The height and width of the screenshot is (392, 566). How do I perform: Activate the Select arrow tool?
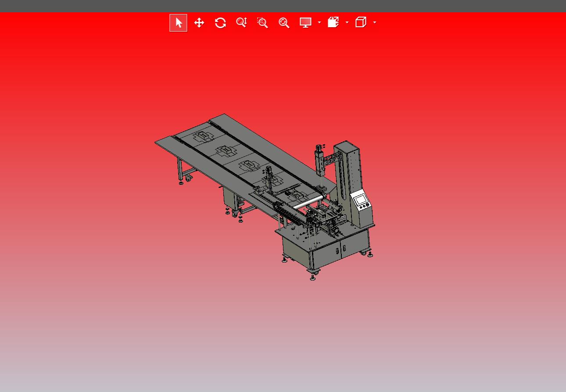click(x=178, y=23)
